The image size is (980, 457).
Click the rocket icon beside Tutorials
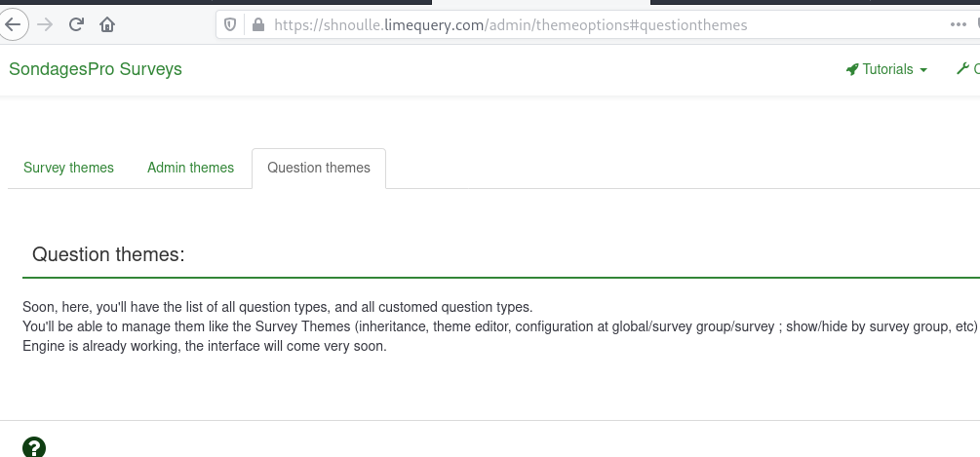point(852,69)
